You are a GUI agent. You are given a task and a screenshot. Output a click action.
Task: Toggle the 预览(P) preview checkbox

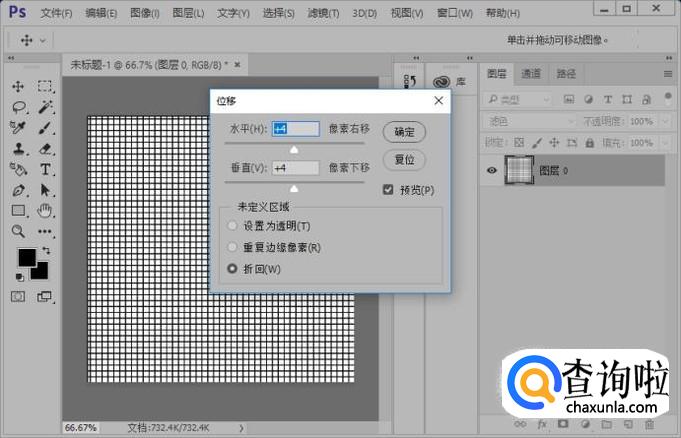[388, 190]
